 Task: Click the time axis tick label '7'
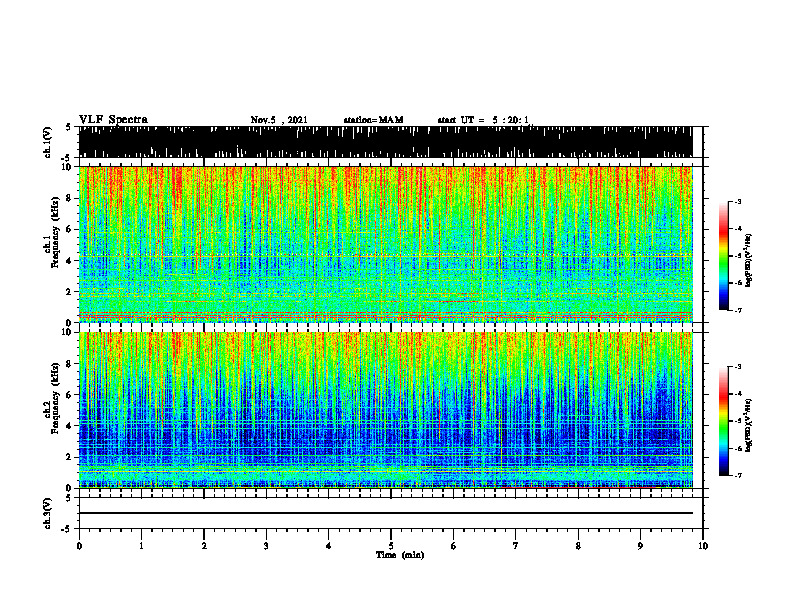coord(516,546)
